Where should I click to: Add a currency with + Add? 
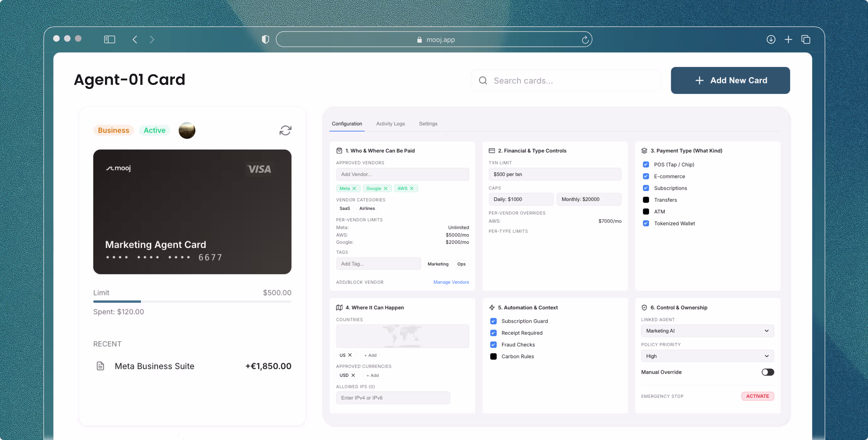[372, 375]
